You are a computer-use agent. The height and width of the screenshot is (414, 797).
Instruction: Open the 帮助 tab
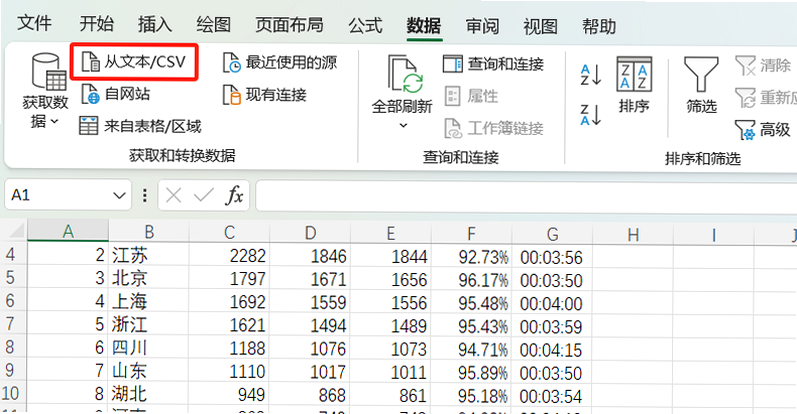tap(599, 26)
